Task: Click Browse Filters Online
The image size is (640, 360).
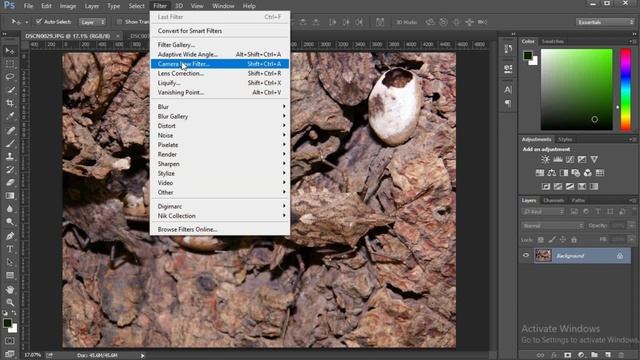Action: (220, 229)
